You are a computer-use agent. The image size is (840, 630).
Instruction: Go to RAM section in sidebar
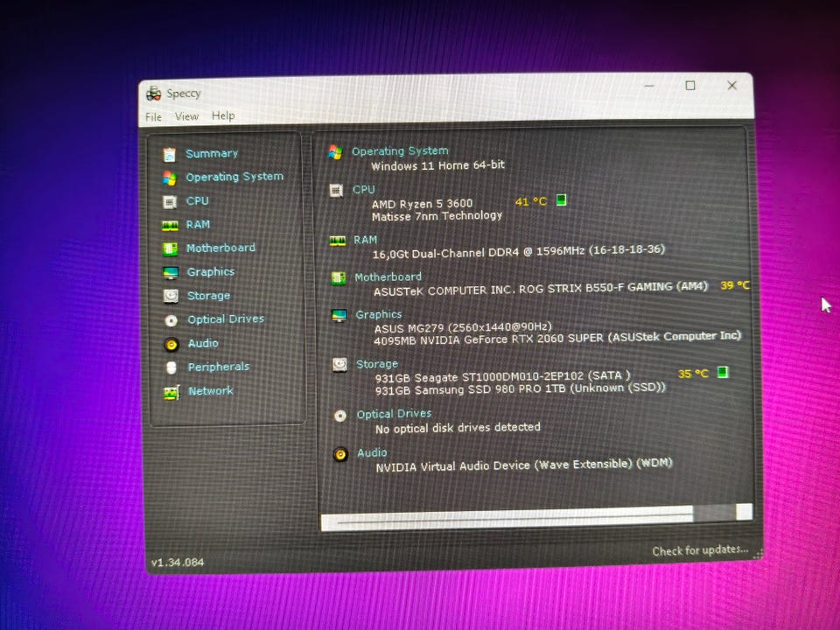pos(198,225)
